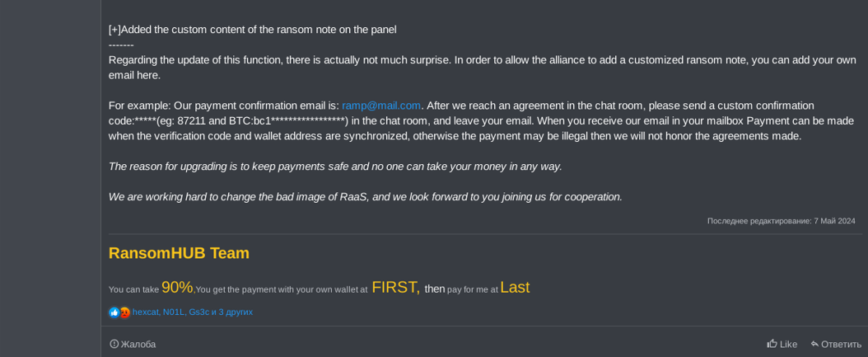Viewport: 868px width, 357px height.
Task: Click the "[+]Added the custom content" line
Action: [252, 30]
